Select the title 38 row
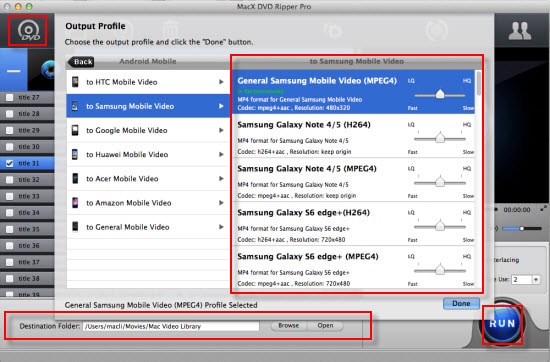Image resolution: width=550 pixels, height=362 pixels. [x=27, y=279]
